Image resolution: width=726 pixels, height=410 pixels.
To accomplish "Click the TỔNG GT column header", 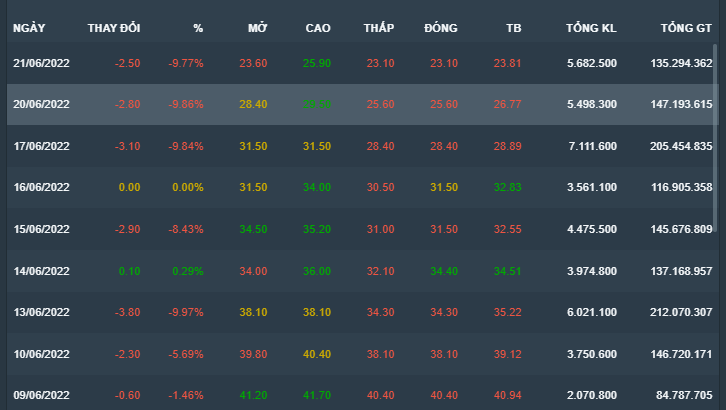I will (686, 28).
